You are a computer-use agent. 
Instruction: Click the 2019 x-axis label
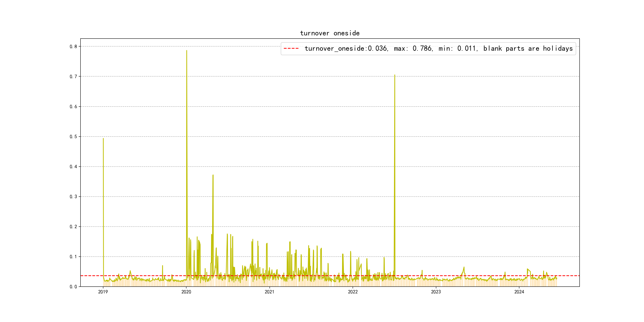point(103,292)
